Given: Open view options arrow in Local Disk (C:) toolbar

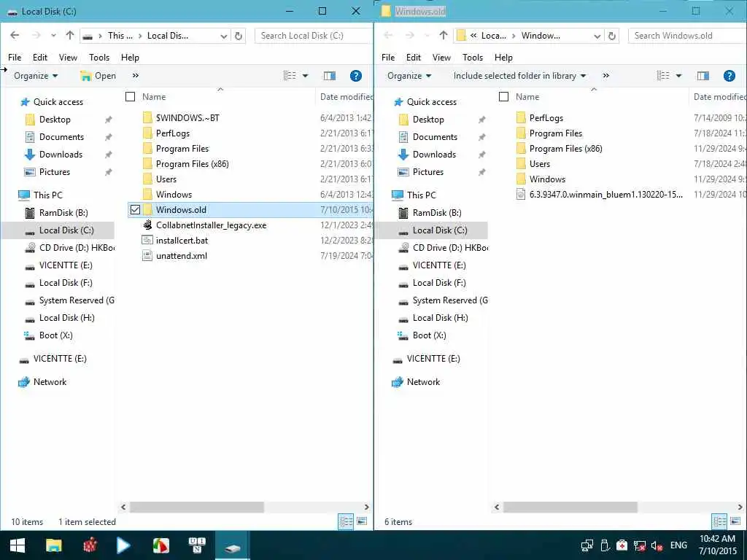Looking at the screenshot, I should [306, 76].
